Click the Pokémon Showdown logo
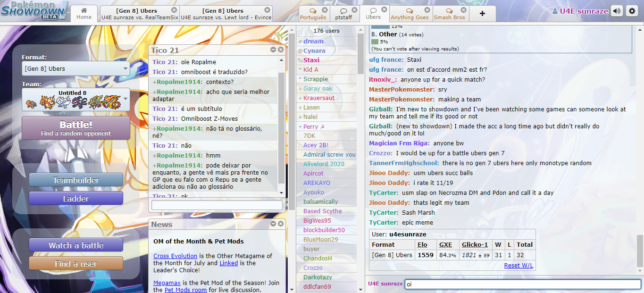This screenshot has height=293, width=644. 35,11
